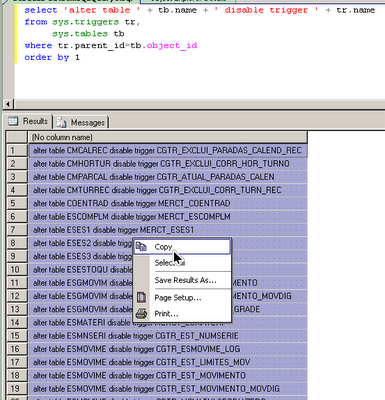Click the Messages tab icon
Screen dimensions: 385x400
tap(61, 123)
